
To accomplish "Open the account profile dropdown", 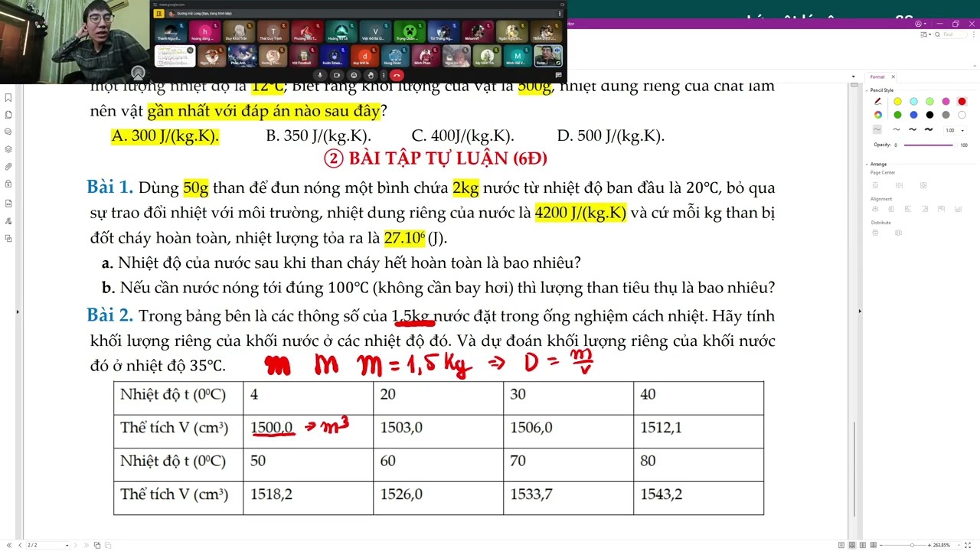I will (921, 24).
